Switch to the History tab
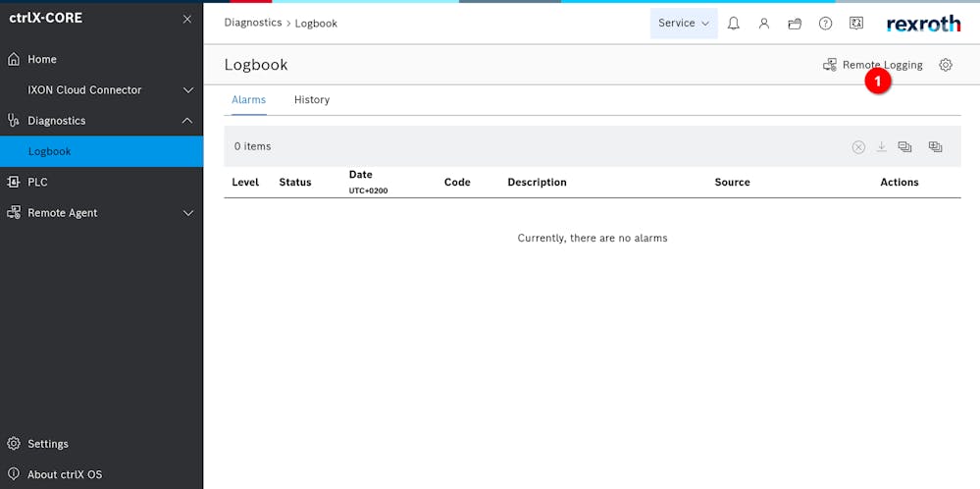980x489 pixels. click(x=312, y=100)
